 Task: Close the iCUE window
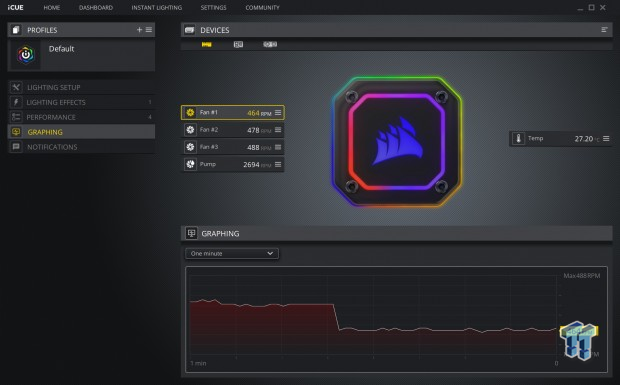pyautogui.click(x=603, y=8)
